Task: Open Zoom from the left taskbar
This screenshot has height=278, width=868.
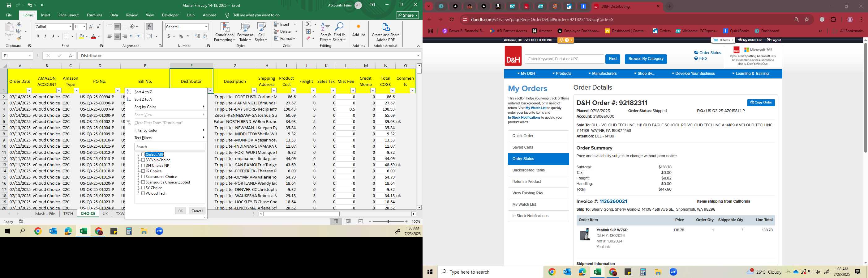Action: tap(159, 231)
